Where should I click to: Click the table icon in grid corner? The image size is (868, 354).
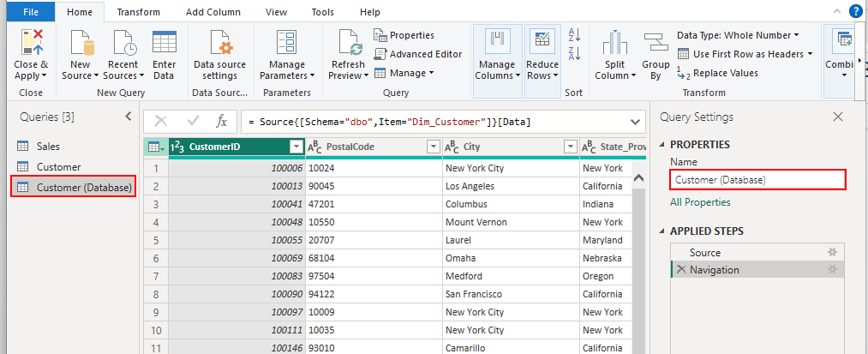[x=156, y=147]
